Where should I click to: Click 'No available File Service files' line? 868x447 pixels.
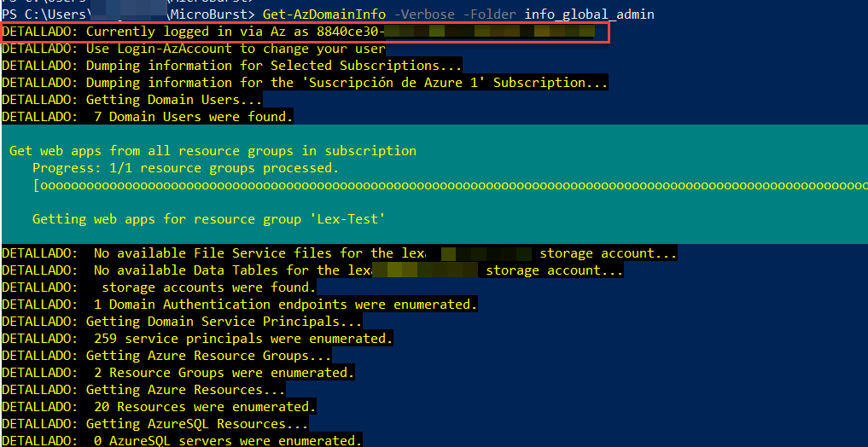tap(339, 254)
